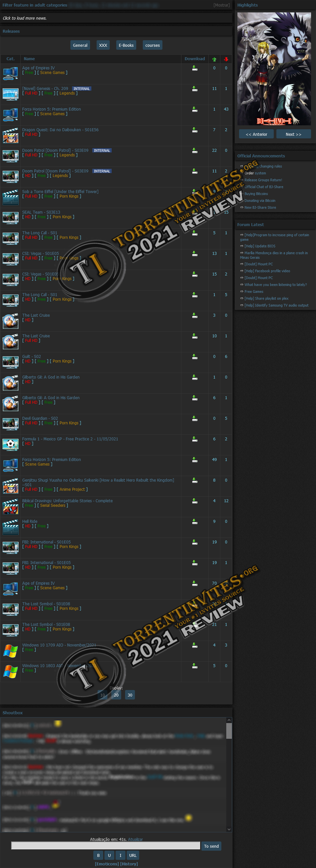Click category icon beside Formula 1 Mexico GP
The image size is (316, 868).
tap(10, 444)
